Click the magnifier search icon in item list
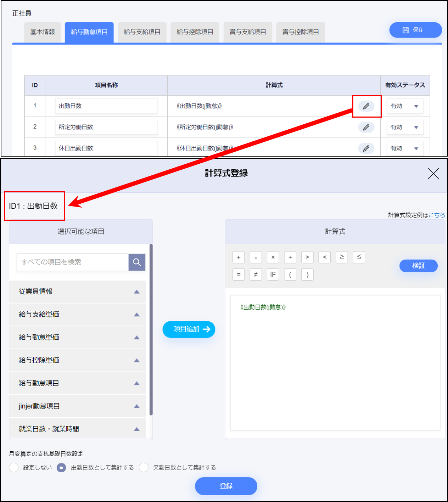The width and height of the screenshot is (448, 502). [137, 262]
